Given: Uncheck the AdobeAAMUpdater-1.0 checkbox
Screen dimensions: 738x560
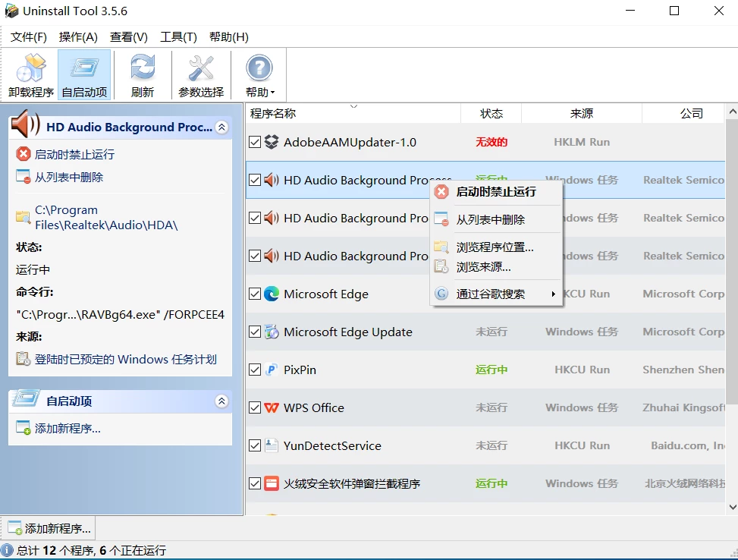Looking at the screenshot, I should 255,142.
